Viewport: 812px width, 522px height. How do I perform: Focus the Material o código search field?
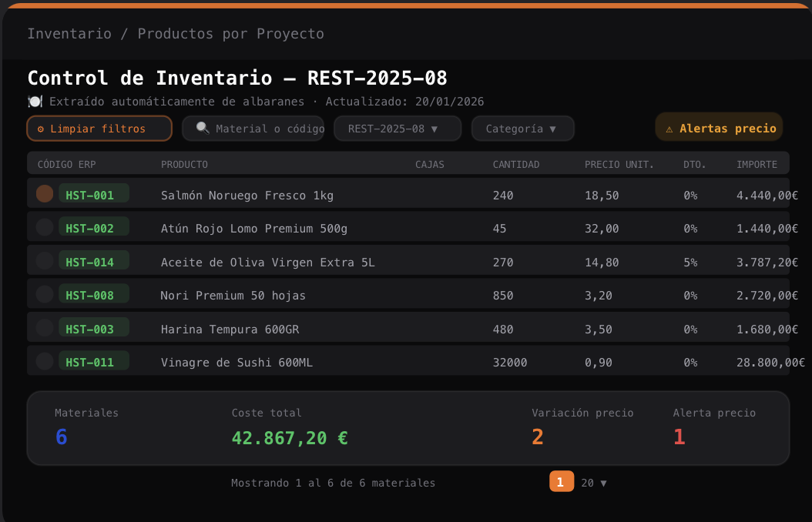(253, 129)
